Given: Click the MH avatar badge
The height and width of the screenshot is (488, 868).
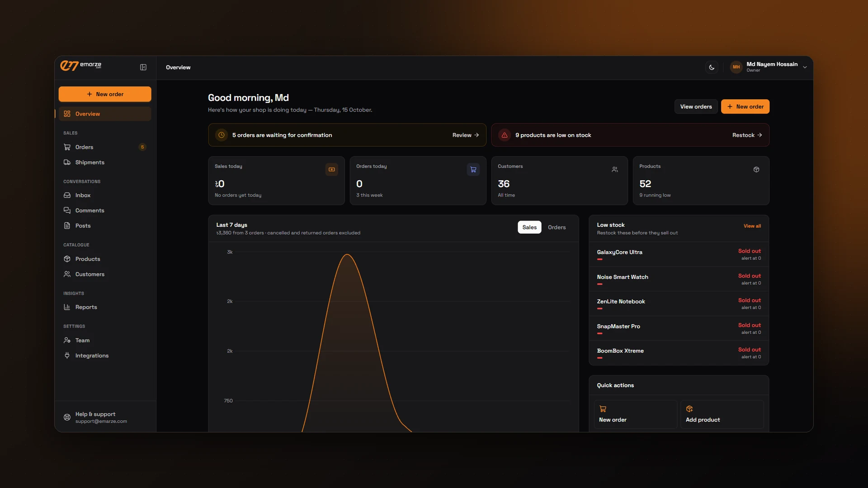Looking at the screenshot, I should [736, 67].
